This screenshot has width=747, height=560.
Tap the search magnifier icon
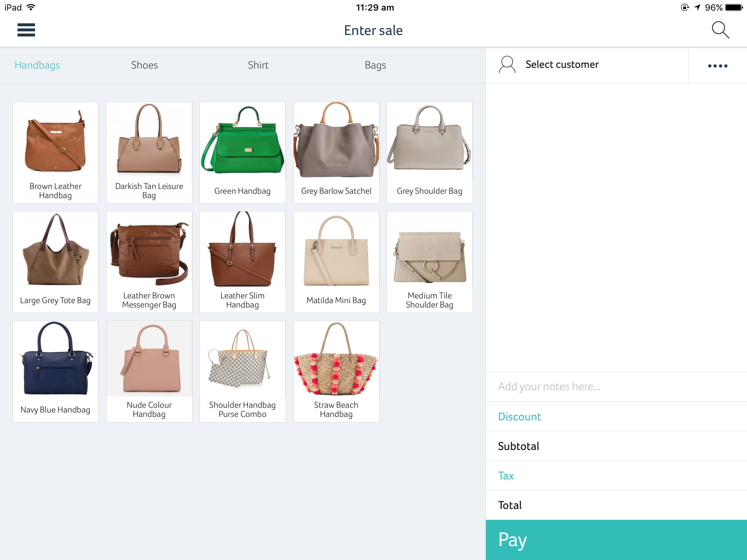pos(720,30)
